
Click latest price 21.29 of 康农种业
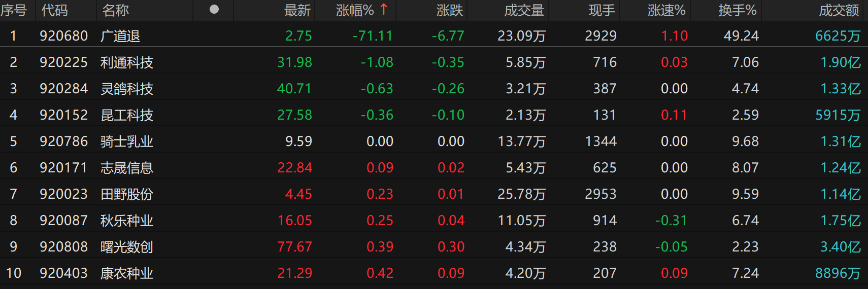[294, 273]
